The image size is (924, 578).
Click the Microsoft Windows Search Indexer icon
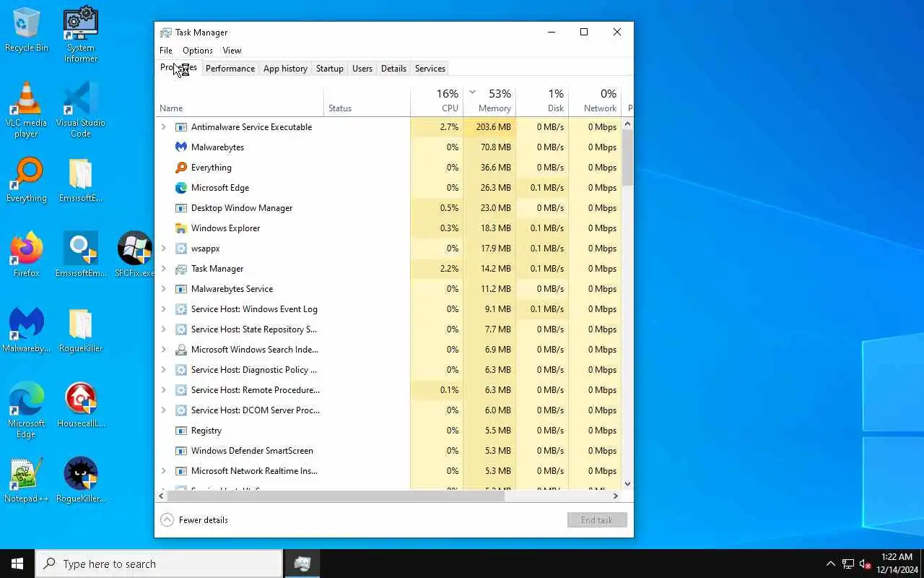point(181,349)
